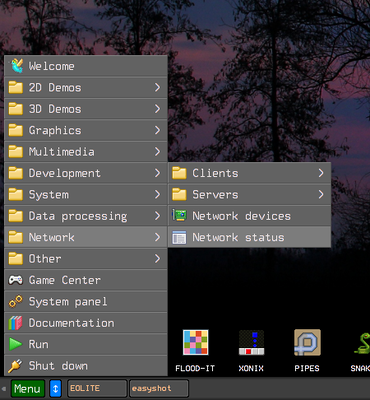Click the Data processing folder icon
Screen dimensions: 370x400
(16, 216)
